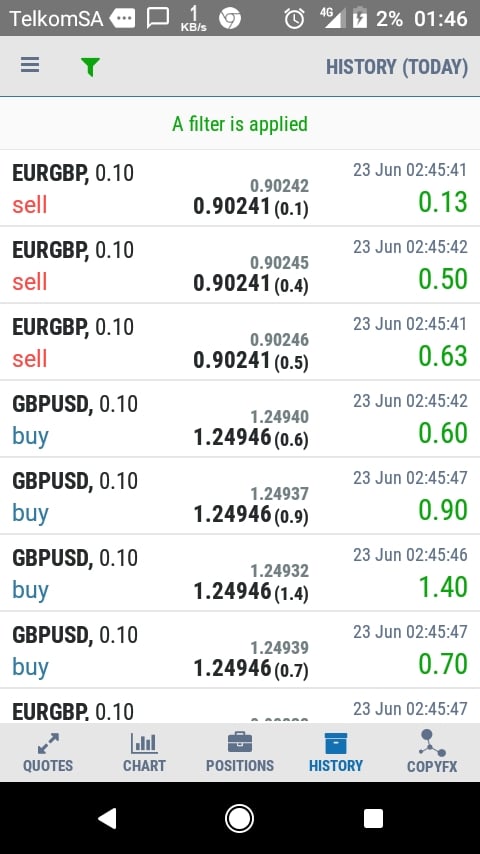Image resolution: width=480 pixels, height=854 pixels.
Task: Tap the green filter funnel icon
Action: (x=90, y=67)
